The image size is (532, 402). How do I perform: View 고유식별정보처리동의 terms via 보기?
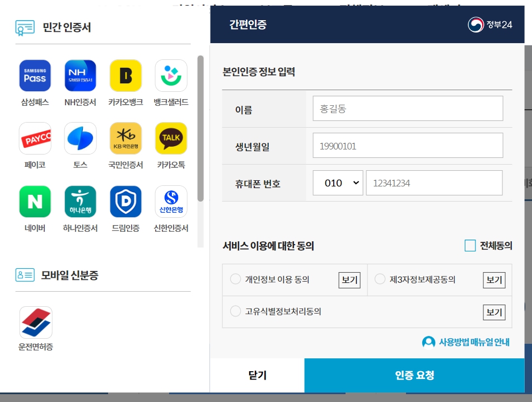coord(494,312)
